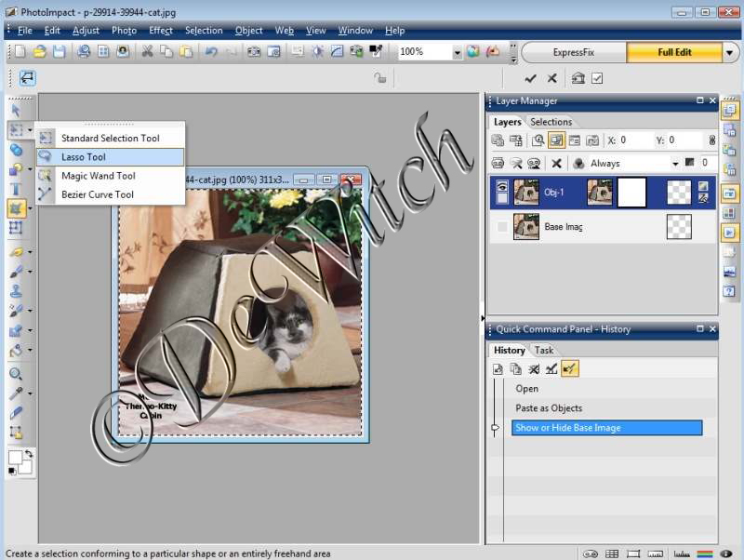Activate the Zoom magnifier tool
Image resolution: width=744 pixels, height=560 pixels.
(x=16, y=374)
